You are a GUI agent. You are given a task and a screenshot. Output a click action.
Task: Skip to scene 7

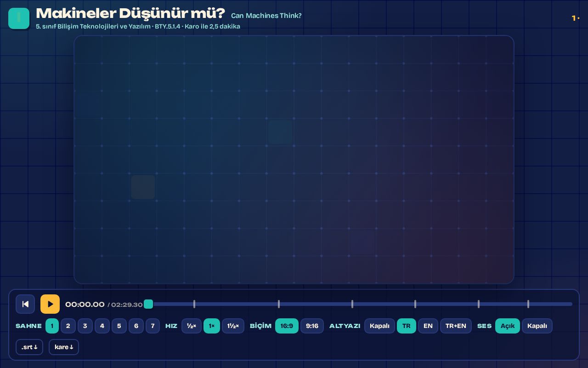pos(153,326)
